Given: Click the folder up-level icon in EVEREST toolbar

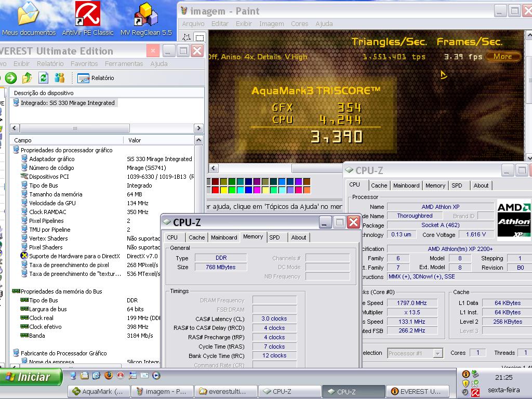Looking at the screenshot, I should [27, 78].
